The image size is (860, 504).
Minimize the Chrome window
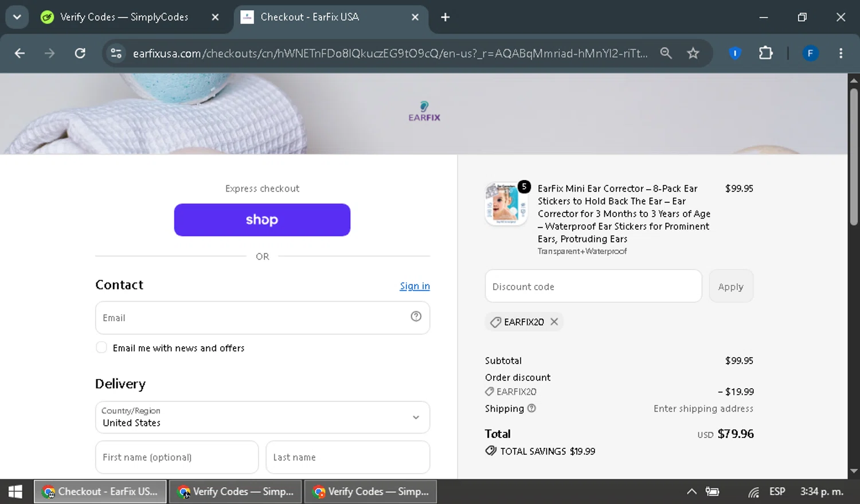click(763, 17)
